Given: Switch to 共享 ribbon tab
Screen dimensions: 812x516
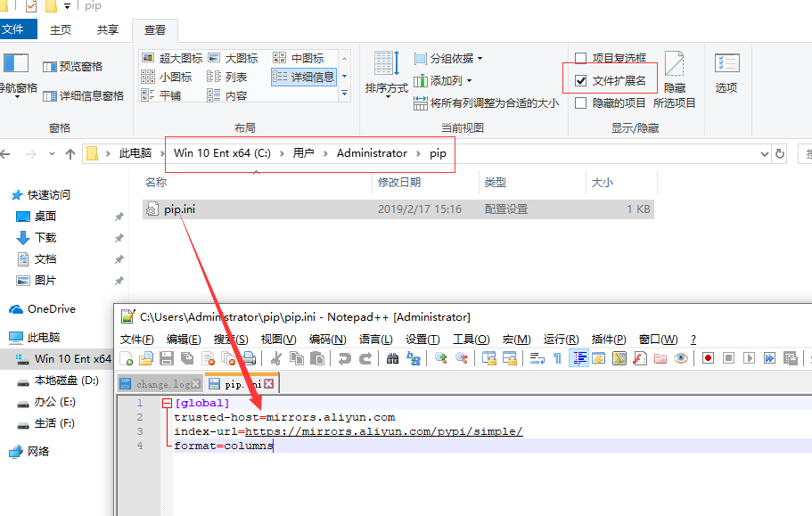Looking at the screenshot, I should [108, 30].
